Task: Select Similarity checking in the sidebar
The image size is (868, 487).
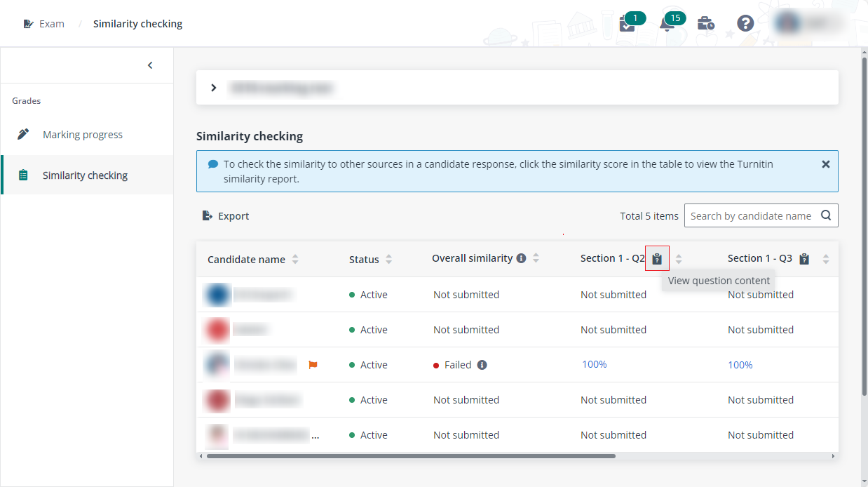Action: tap(85, 175)
